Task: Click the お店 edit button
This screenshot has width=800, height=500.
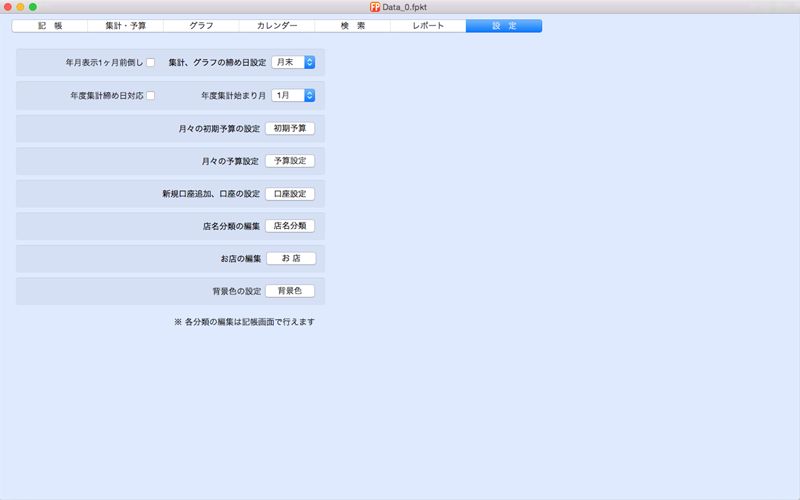Action: 291,259
